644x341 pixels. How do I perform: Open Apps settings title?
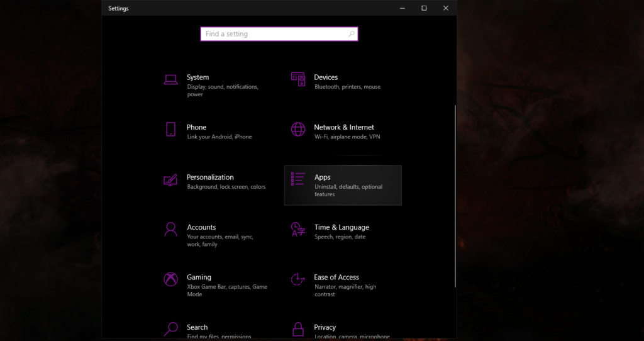pyautogui.click(x=323, y=177)
